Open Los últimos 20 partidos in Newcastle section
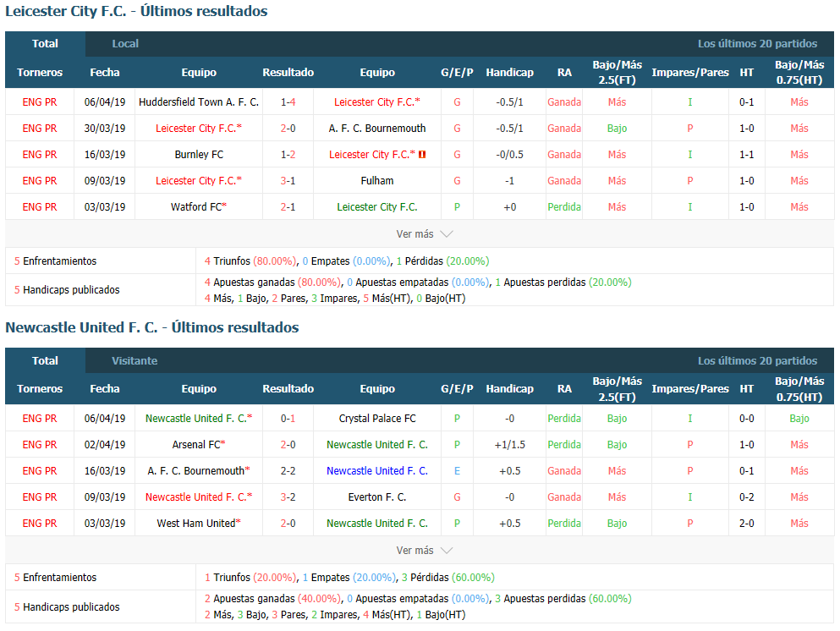 pos(757,360)
